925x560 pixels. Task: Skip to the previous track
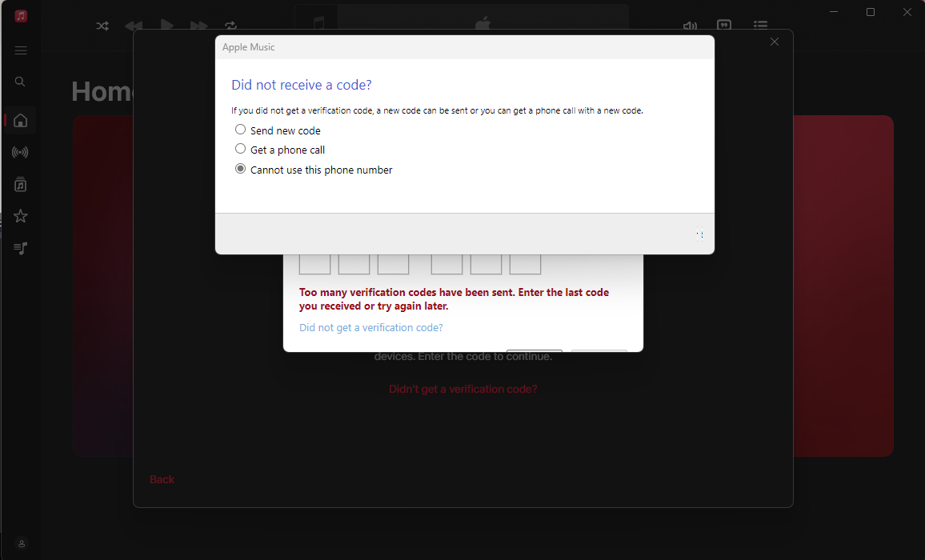click(x=134, y=26)
